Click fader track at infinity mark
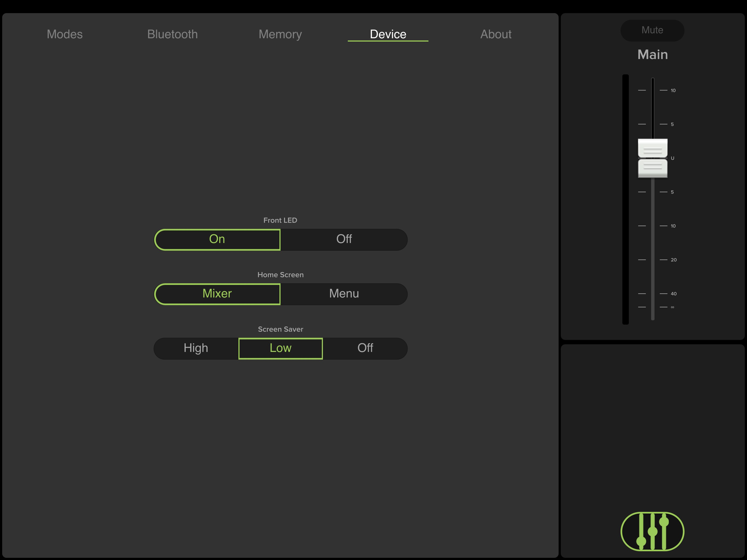 click(652, 307)
